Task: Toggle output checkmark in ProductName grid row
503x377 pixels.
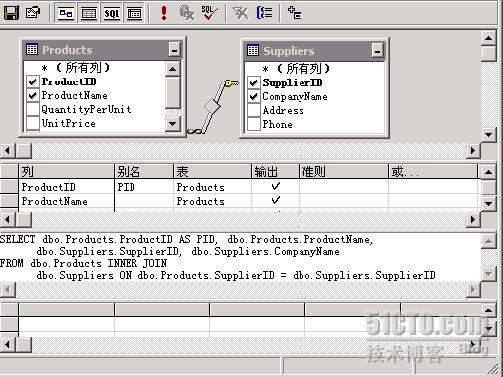Action: 276,200
